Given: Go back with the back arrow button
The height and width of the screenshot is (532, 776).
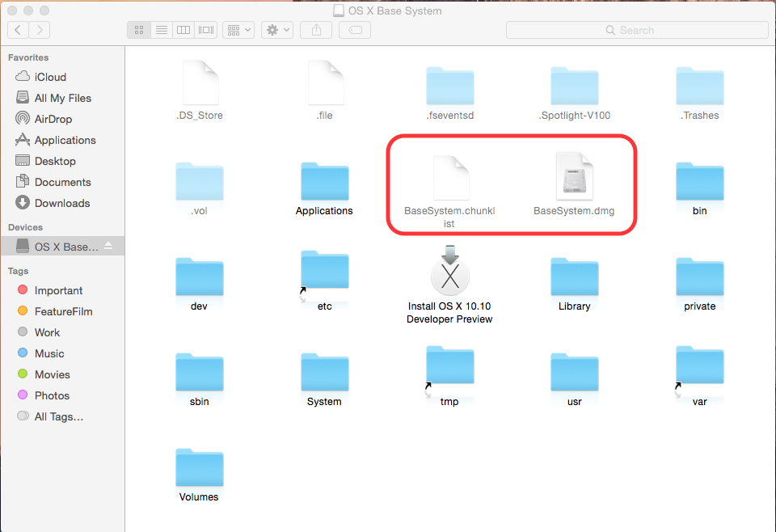Looking at the screenshot, I should coord(18,30).
